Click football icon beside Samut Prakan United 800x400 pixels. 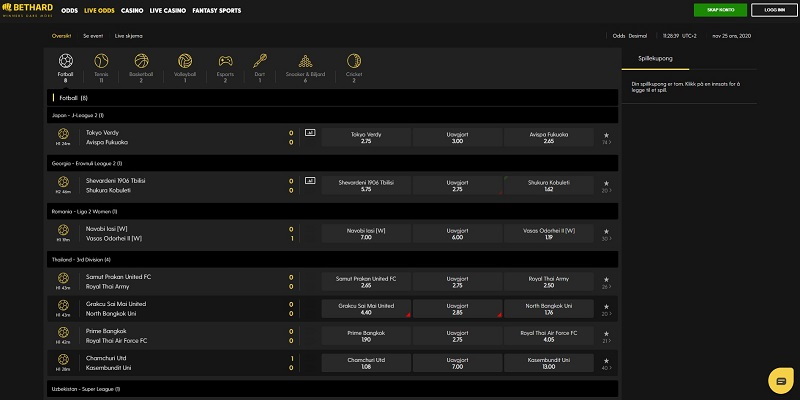[63, 278]
